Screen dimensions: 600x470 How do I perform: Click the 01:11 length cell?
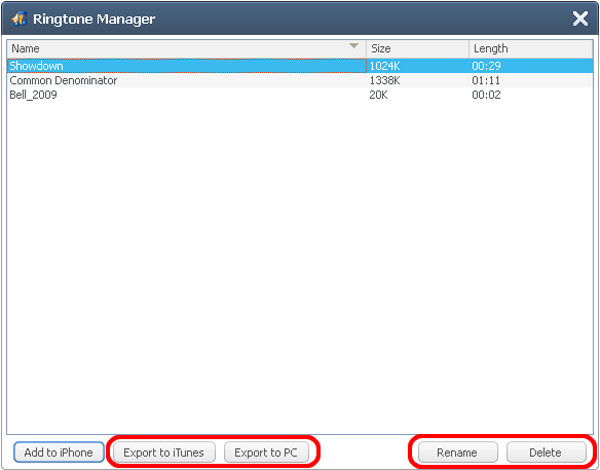pyautogui.click(x=486, y=81)
